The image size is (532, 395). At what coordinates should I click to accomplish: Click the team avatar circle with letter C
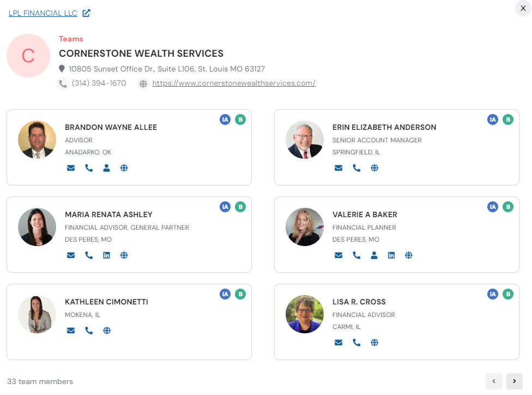click(x=28, y=56)
